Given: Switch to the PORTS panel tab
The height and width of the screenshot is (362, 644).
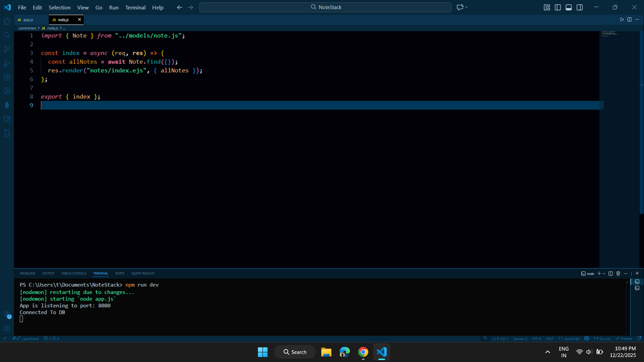Looking at the screenshot, I should [120, 274].
